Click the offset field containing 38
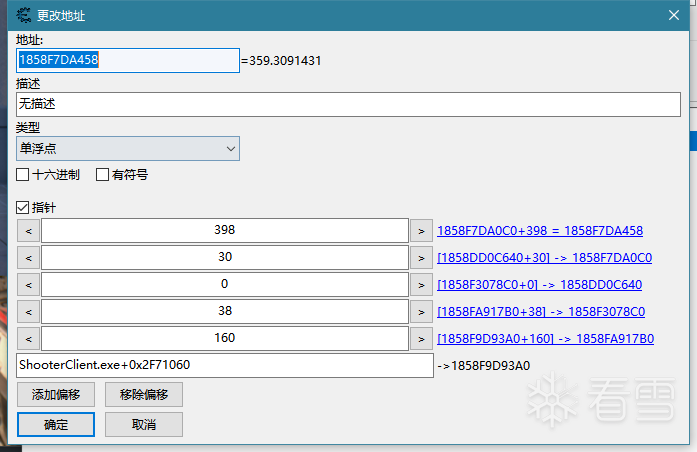 (225, 312)
